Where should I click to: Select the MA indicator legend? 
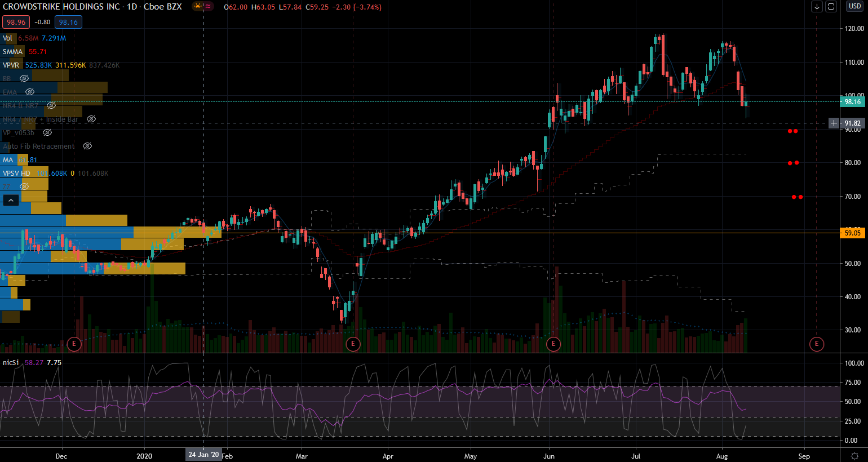[8, 159]
